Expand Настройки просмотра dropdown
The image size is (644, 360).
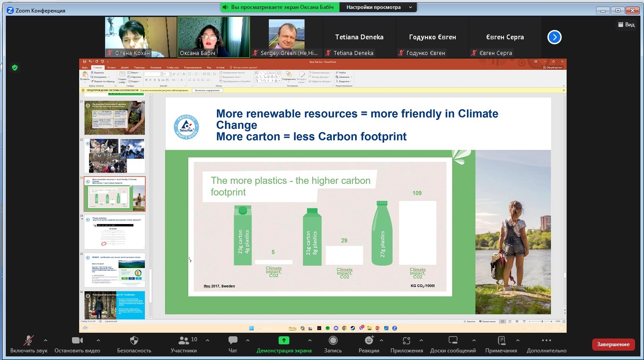378,7
